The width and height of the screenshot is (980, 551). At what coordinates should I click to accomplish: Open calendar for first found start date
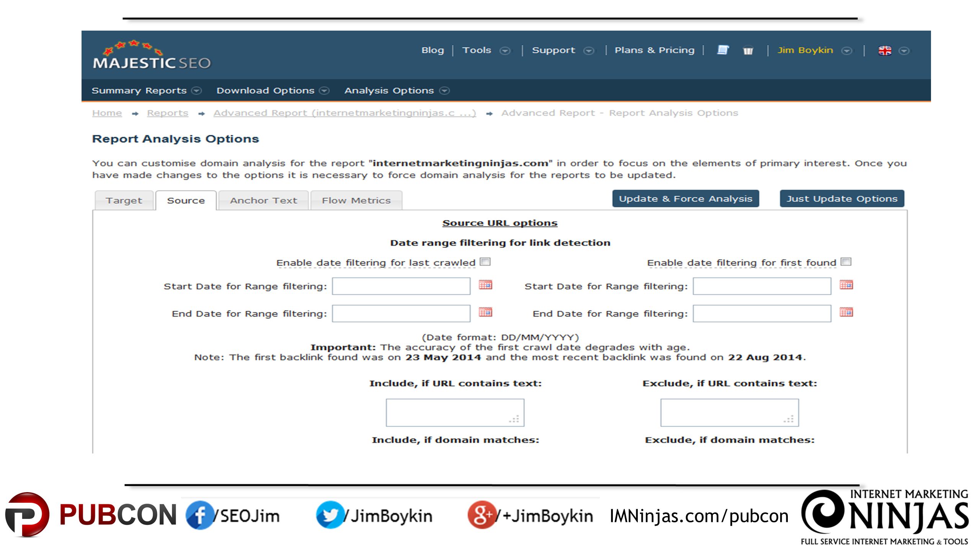click(846, 285)
